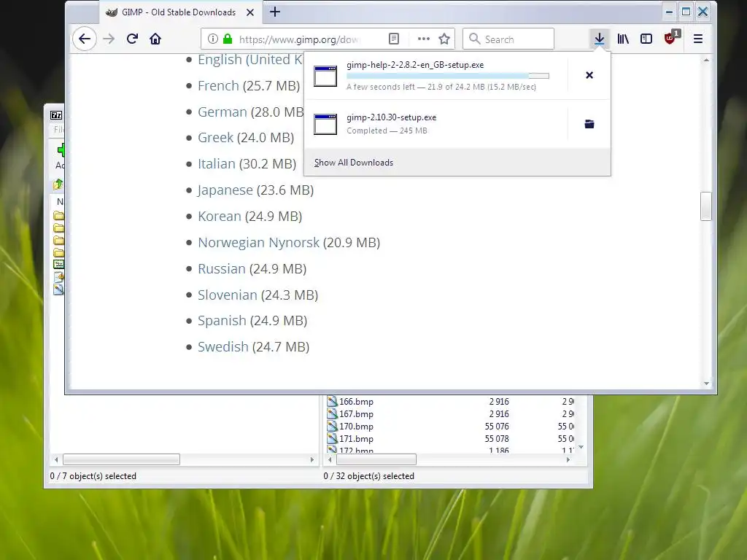The image size is (747, 560).
Task: Open the Russian help download link
Action: pos(222,268)
